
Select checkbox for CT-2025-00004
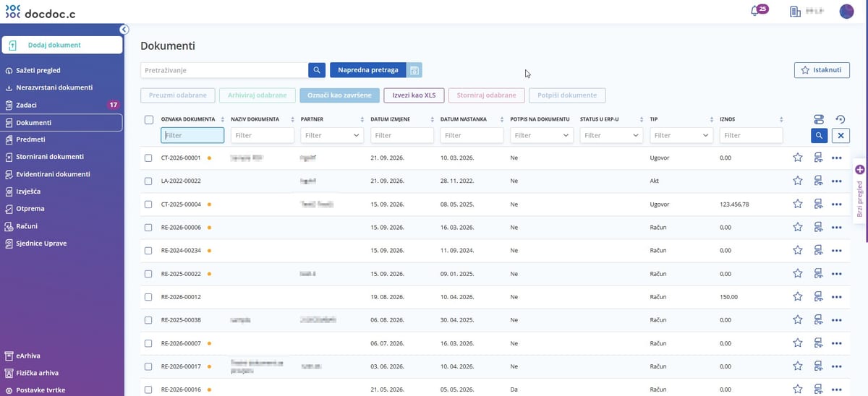click(148, 204)
